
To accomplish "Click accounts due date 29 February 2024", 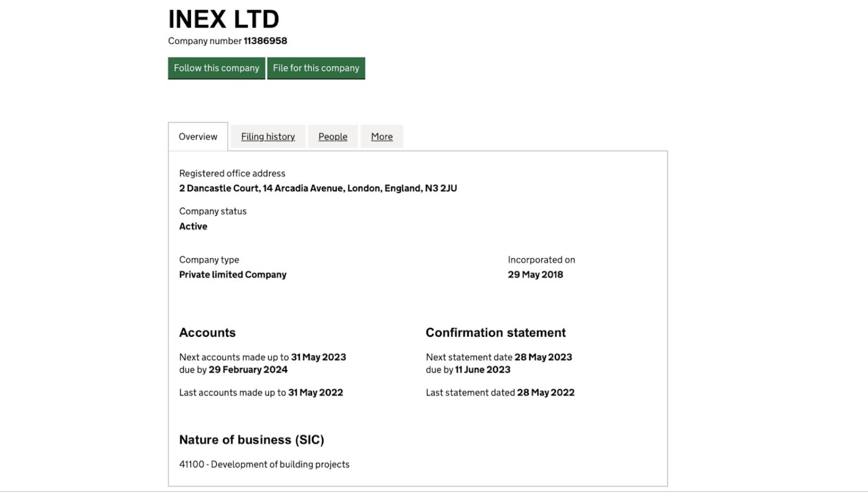I will 248,369.
